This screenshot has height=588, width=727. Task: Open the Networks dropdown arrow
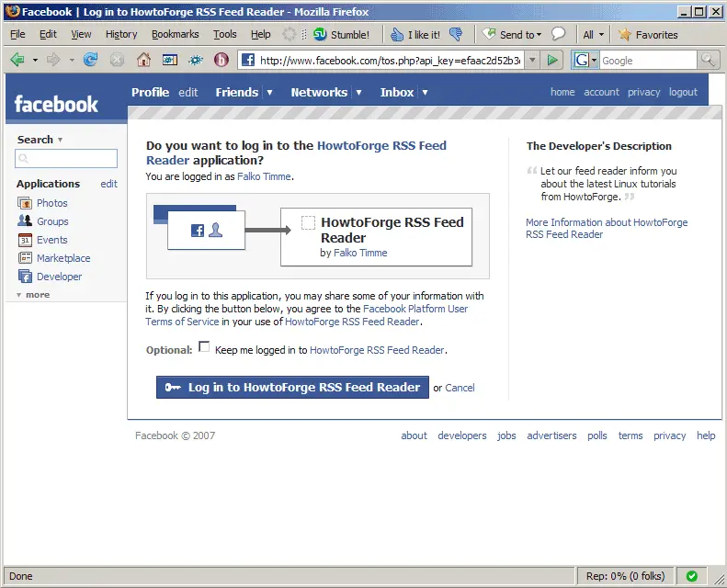coord(358,93)
